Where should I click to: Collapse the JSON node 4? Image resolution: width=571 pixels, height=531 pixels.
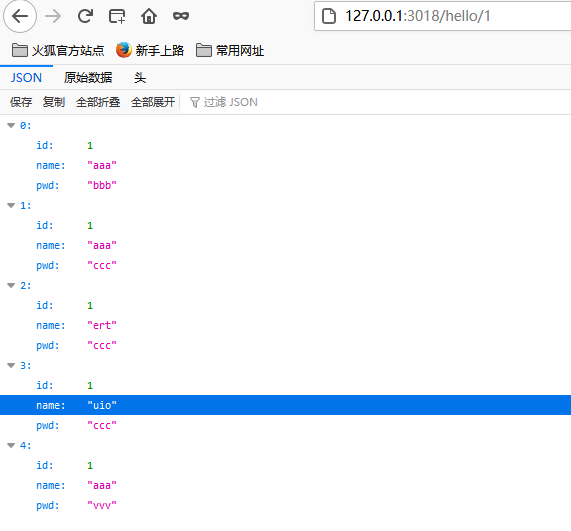tap(11, 445)
